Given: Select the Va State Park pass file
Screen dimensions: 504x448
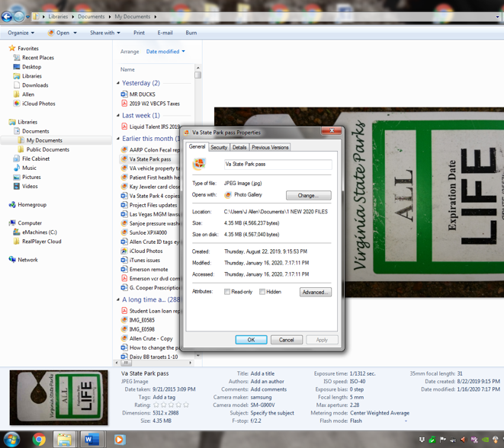Looking at the screenshot, I should point(149,159).
